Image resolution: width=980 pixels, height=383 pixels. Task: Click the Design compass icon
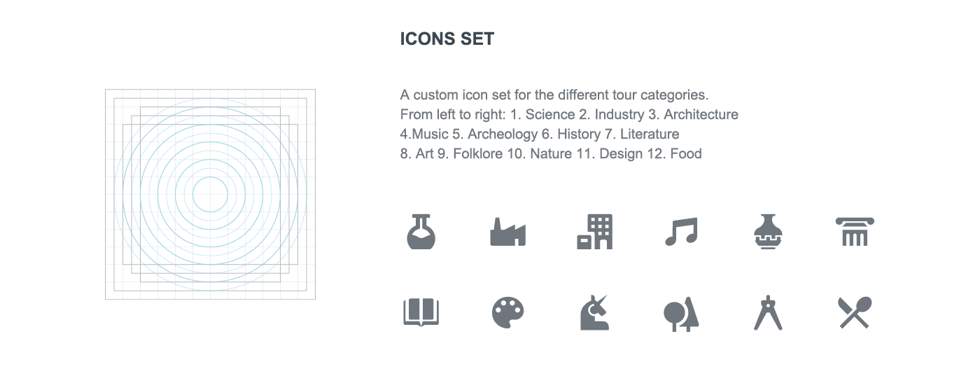pos(768,312)
